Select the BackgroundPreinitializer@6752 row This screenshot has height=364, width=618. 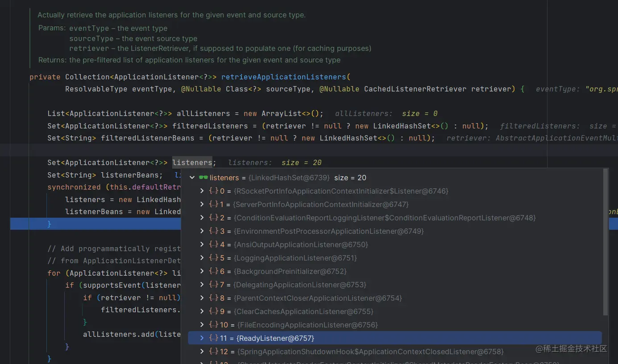[395, 271]
